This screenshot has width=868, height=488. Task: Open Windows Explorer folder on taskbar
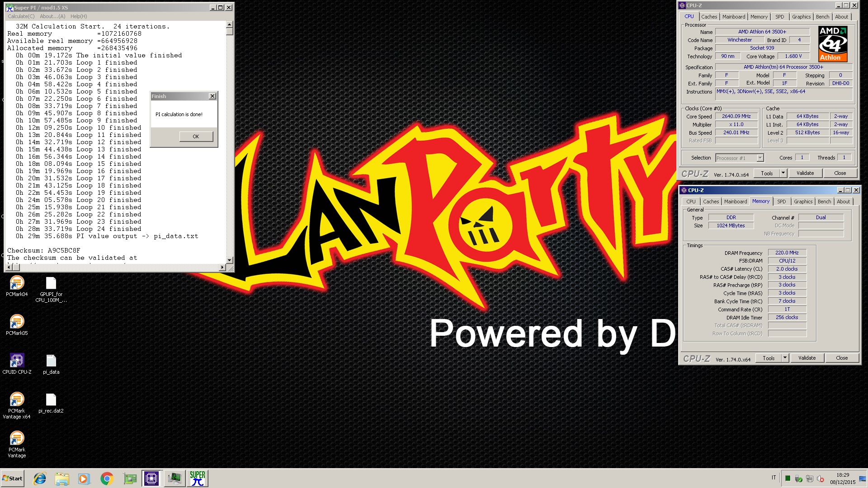click(62, 479)
